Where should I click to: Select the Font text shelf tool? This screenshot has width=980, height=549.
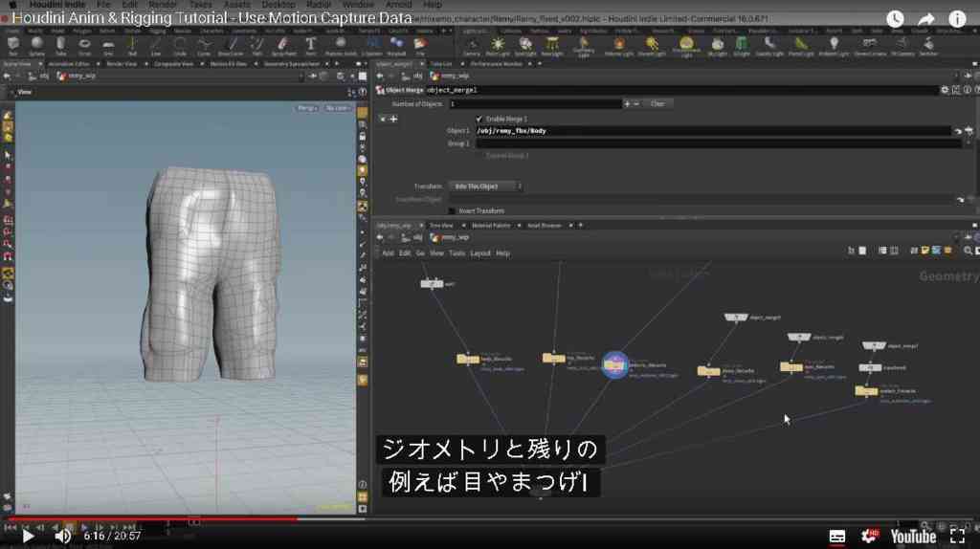pos(311,45)
